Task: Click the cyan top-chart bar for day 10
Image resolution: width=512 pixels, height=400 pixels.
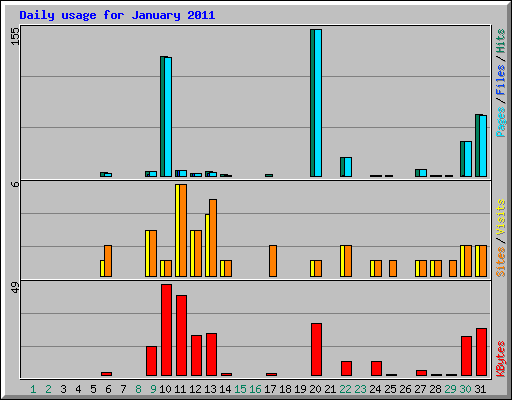Action: (x=168, y=117)
